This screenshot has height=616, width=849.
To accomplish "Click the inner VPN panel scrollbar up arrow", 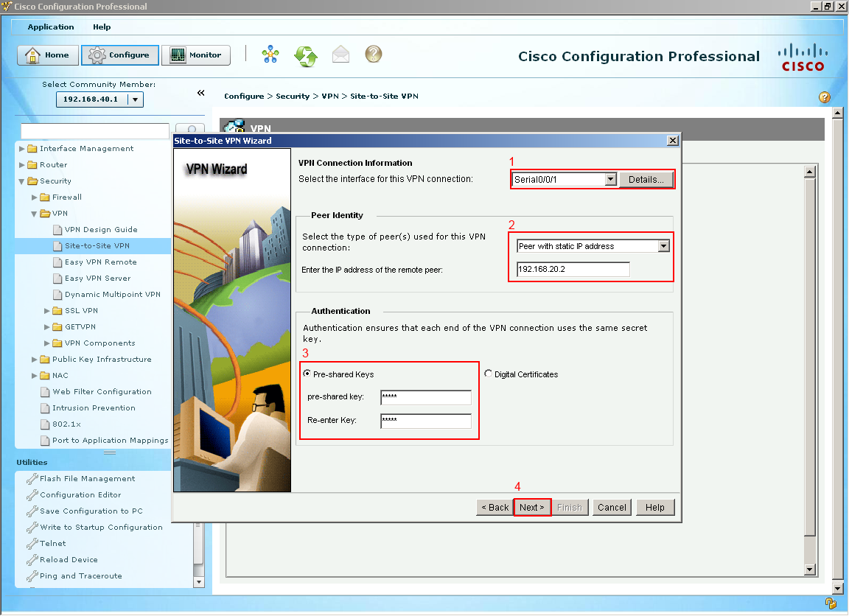I will (810, 172).
